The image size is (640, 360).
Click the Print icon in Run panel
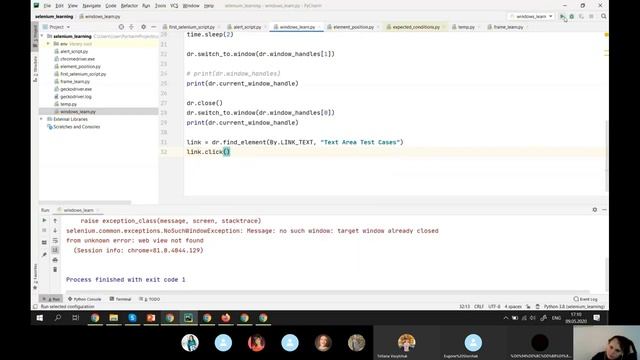click(x=55, y=260)
